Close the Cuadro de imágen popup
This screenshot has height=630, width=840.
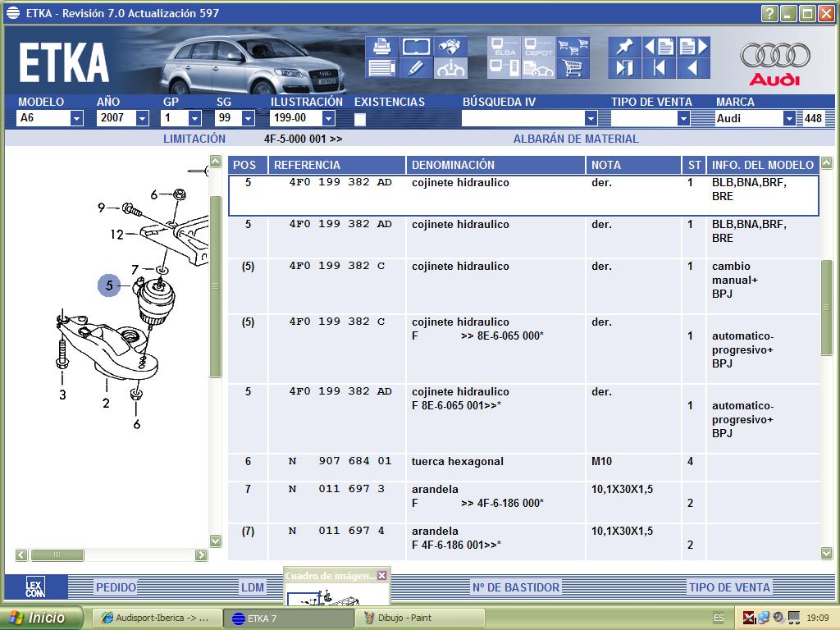(x=382, y=575)
